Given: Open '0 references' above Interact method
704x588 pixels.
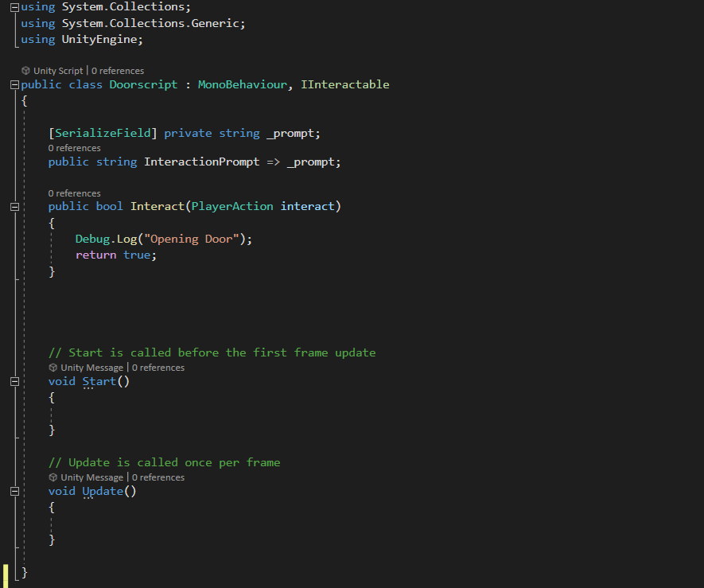Looking at the screenshot, I should (x=75, y=193).
